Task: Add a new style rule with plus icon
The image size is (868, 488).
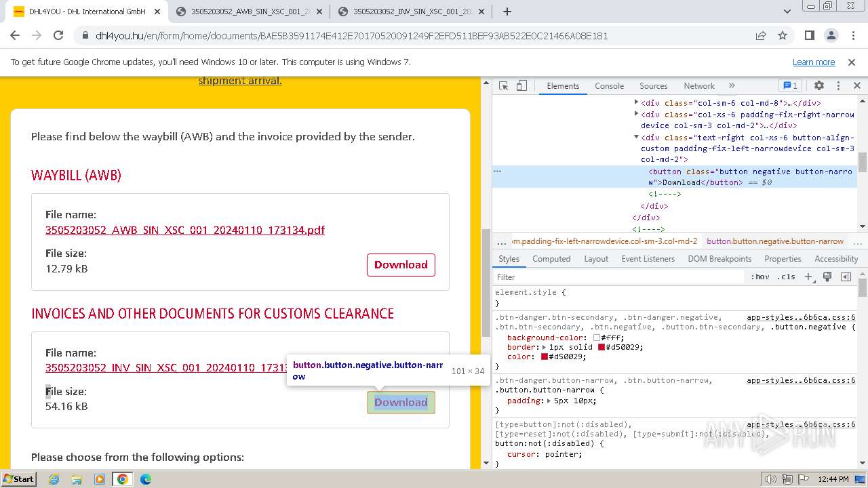Action: (808, 277)
